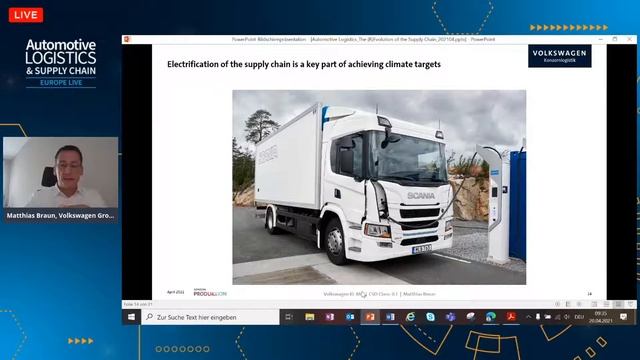Screen dimensions: 640x360
Task: Open OneNote from the taskbar
Action: [x=330, y=317]
